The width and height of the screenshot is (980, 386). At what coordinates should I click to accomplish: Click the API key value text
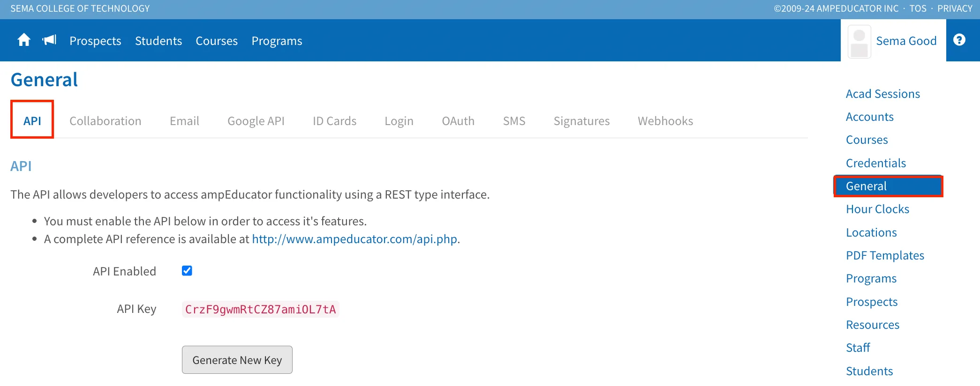pos(261,309)
